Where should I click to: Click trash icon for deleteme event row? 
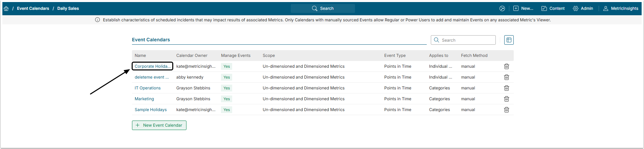click(x=506, y=77)
